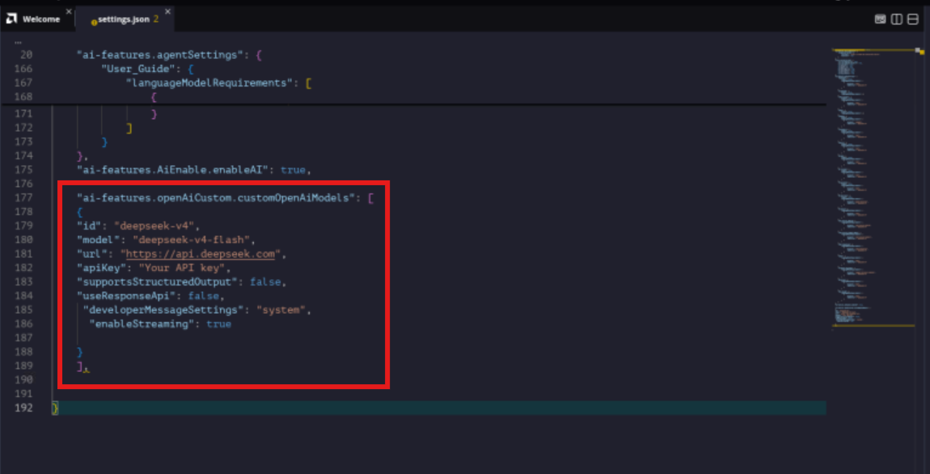The image size is (930, 474).
Task: Click the problem count badge 2 on settings.json tab
Action: tap(156, 19)
